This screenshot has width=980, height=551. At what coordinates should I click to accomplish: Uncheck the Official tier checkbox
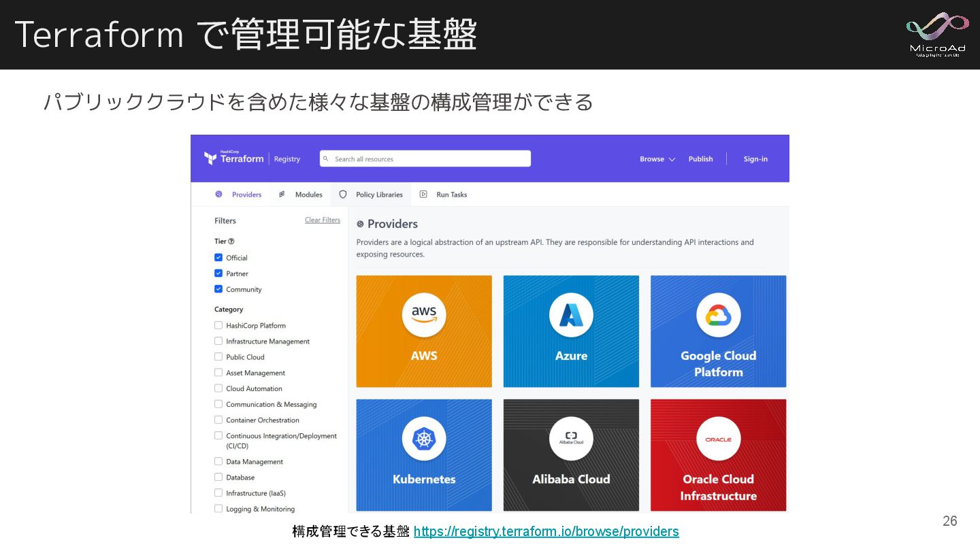point(218,258)
